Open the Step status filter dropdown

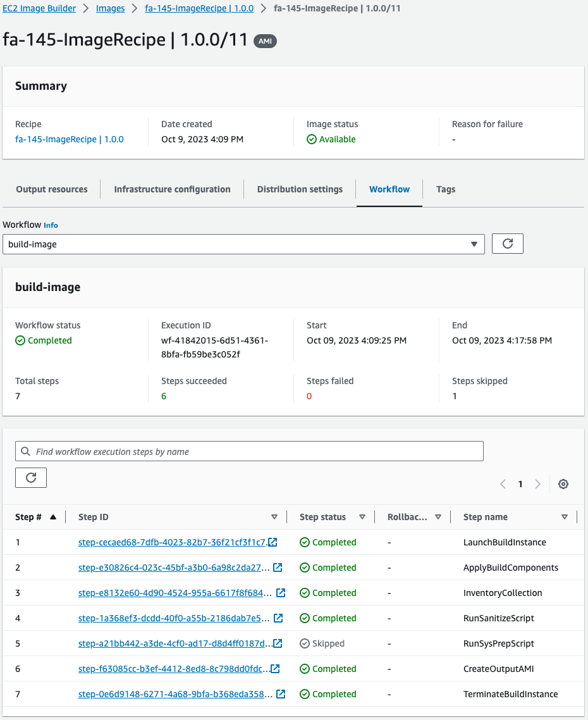pos(362,517)
